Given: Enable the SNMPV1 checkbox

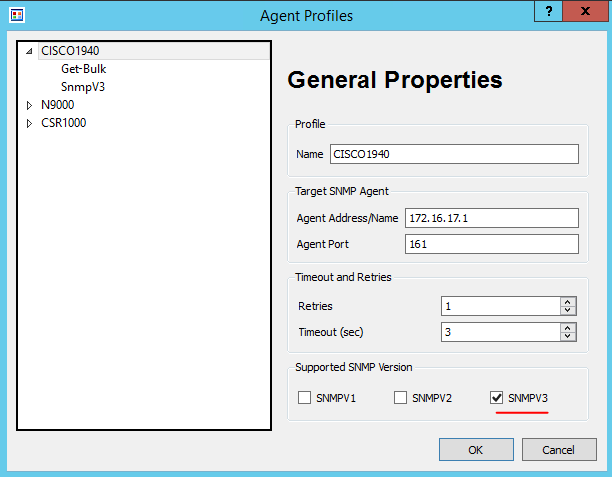Looking at the screenshot, I should tap(304, 398).
